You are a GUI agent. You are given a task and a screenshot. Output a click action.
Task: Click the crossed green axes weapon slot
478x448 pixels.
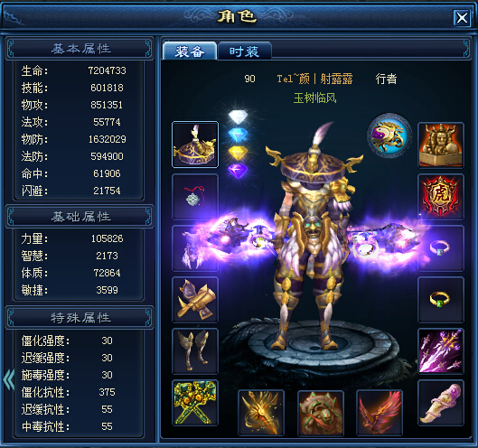195,403
